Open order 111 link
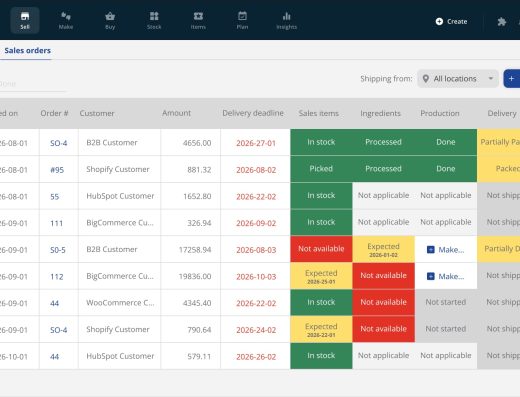 point(57,223)
